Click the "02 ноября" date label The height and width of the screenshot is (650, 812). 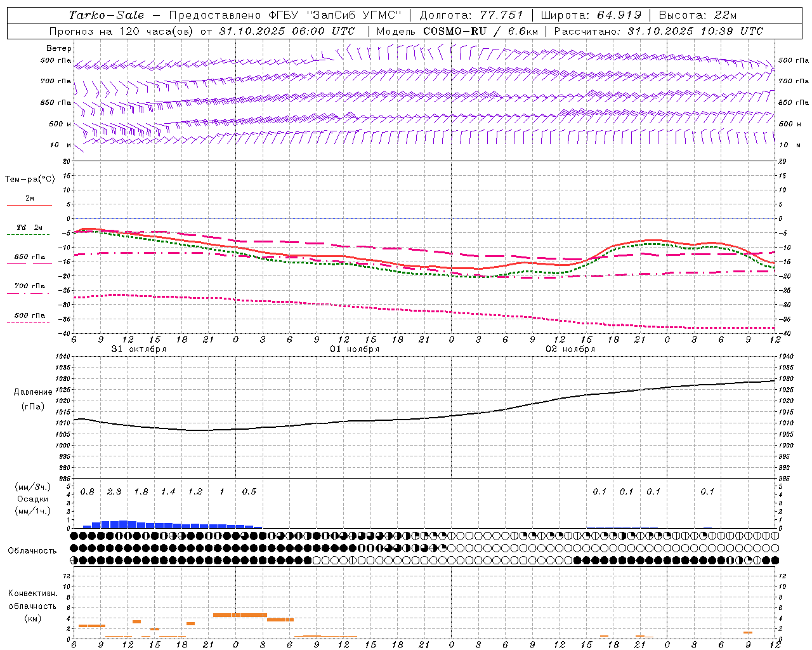(x=570, y=349)
